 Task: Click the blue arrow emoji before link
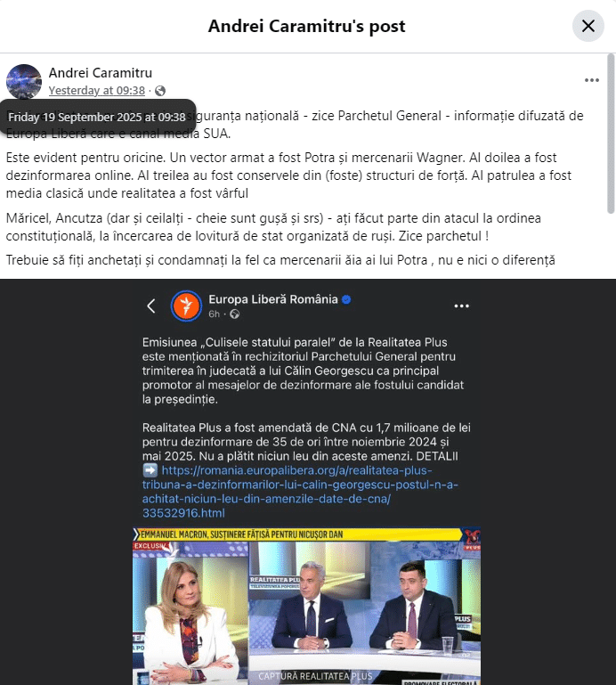tap(150, 470)
